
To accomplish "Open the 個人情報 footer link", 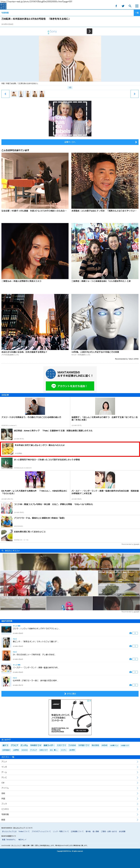I will [x=96, y=832].
